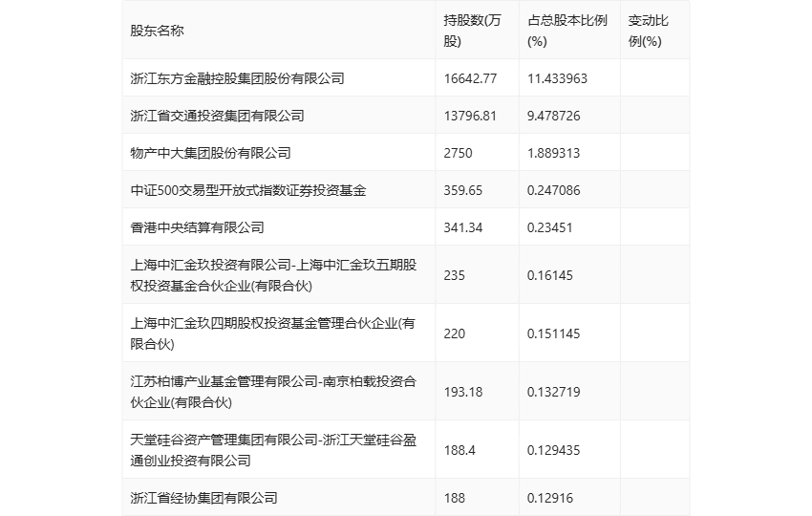Click percentage value 11.433963
Image resolution: width=812 pixels, height=516 pixels.
click(557, 78)
